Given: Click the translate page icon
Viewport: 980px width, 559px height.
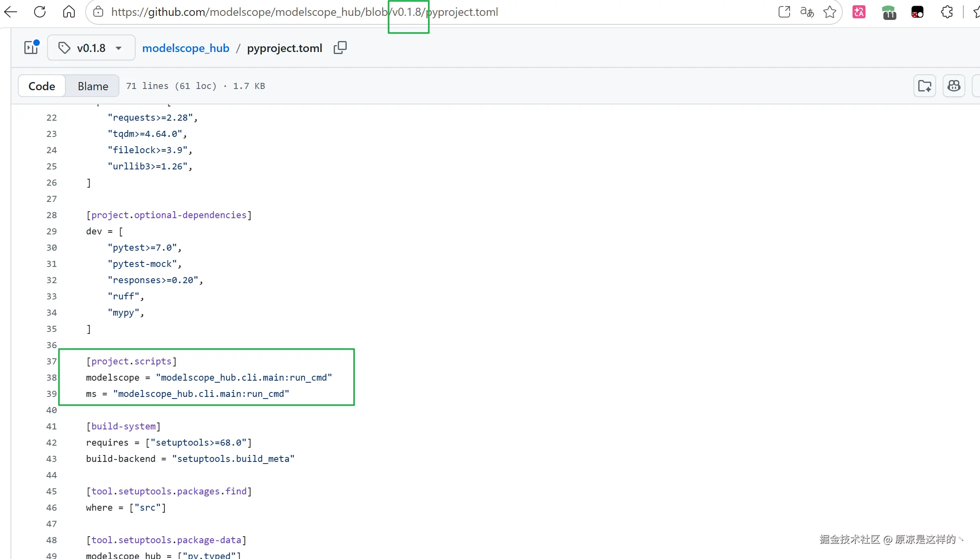Looking at the screenshot, I should click(x=807, y=12).
